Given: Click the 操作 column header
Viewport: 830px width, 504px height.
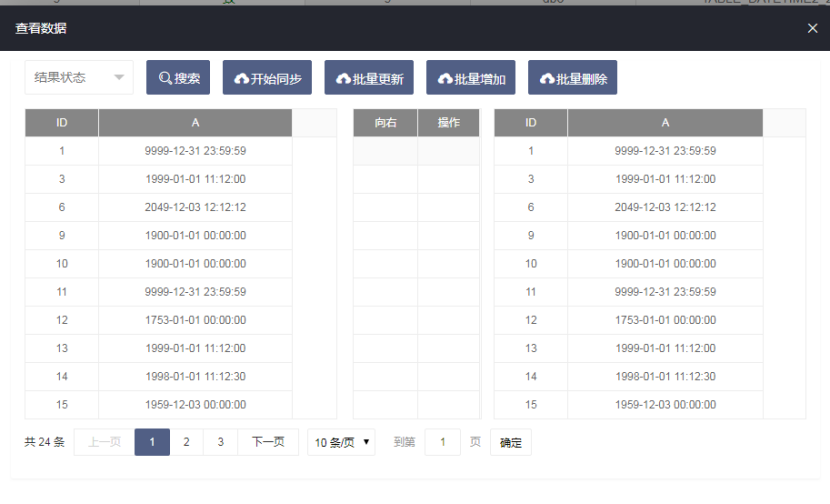Looking at the screenshot, I should click(x=448, y=123).
